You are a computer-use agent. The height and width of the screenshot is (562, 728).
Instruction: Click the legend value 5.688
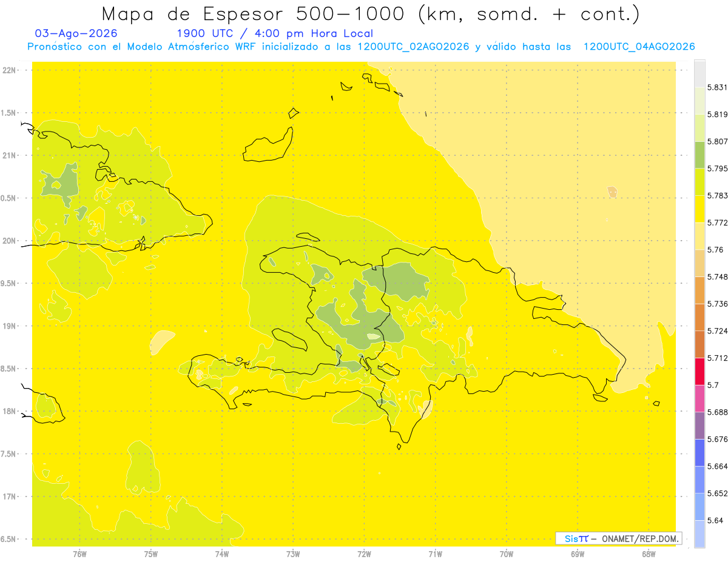click(717, 412)
